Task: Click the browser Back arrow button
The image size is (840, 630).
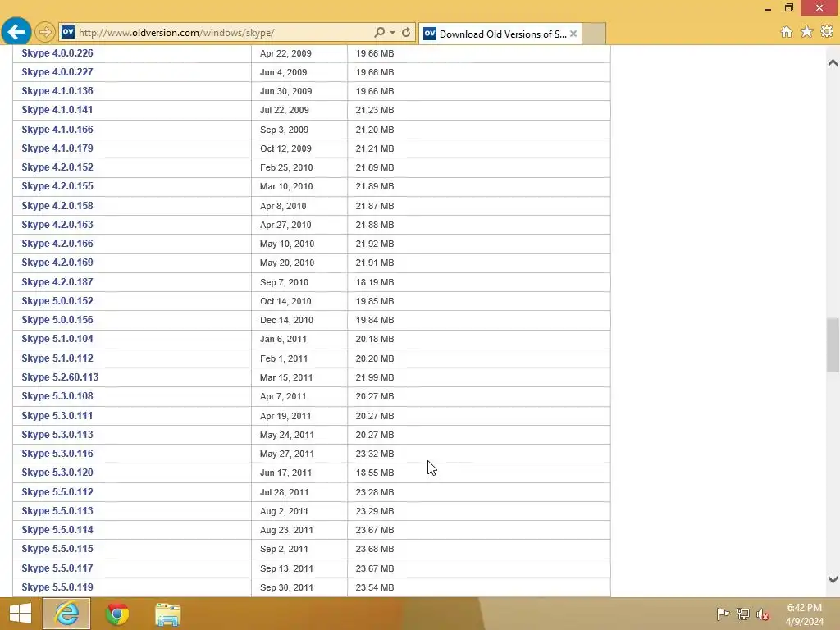Action: pos(16,32)
